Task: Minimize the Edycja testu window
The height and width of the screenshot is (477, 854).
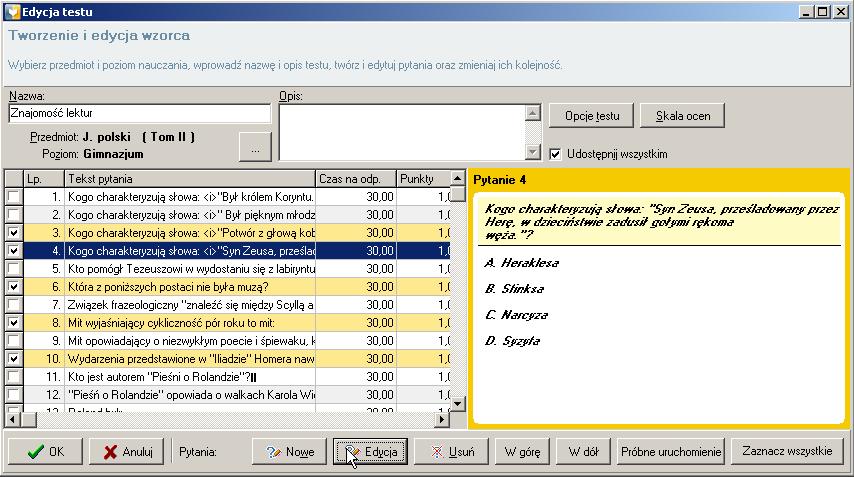Action: [806, 11]
